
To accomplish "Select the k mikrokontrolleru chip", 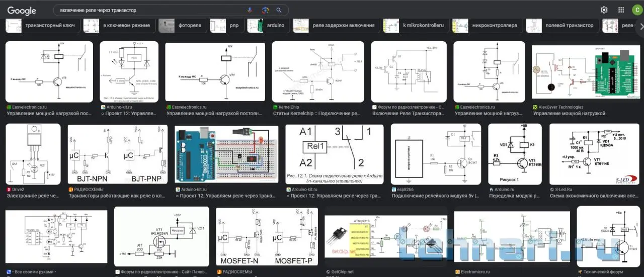I will [x=416, y=25].
